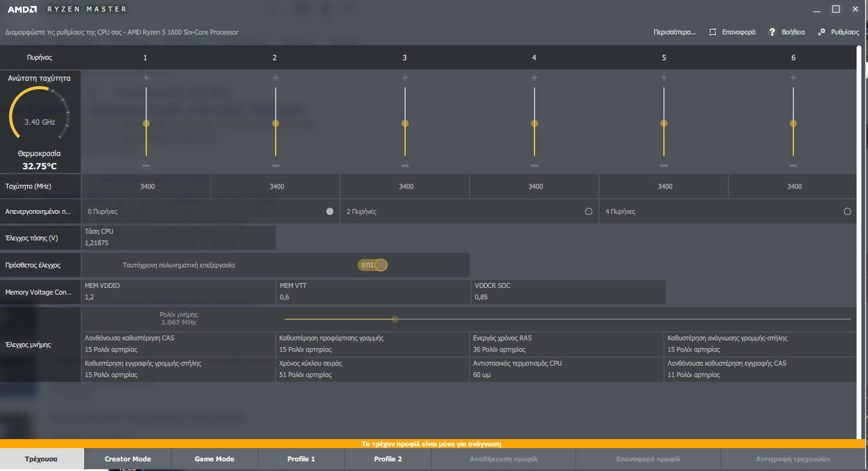Click Καθυστέρηση εγγραφής γραμμής-στήλης field

click(179, 369)
